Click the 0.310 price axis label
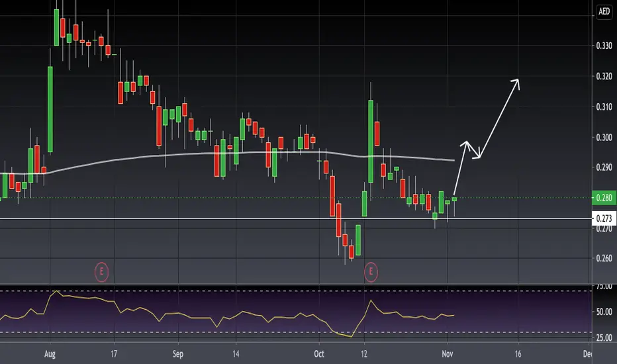Viewport: 617px width, 364px height. [604, 107]
